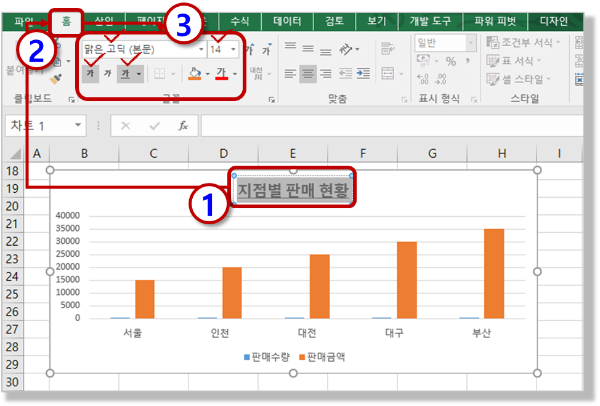600x406 pixels.
Task: Click the orange 판매금액 legend swatch
Action: point(302,357)
